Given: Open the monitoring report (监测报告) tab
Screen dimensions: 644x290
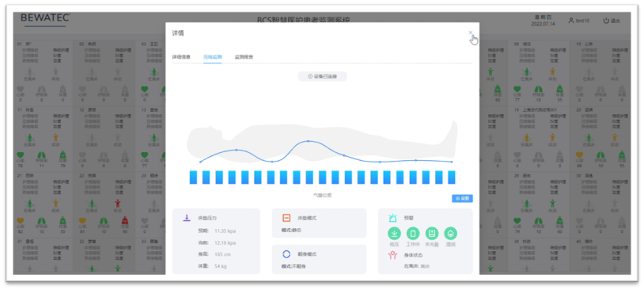Looking at the screenshot, I should [244, 57].
